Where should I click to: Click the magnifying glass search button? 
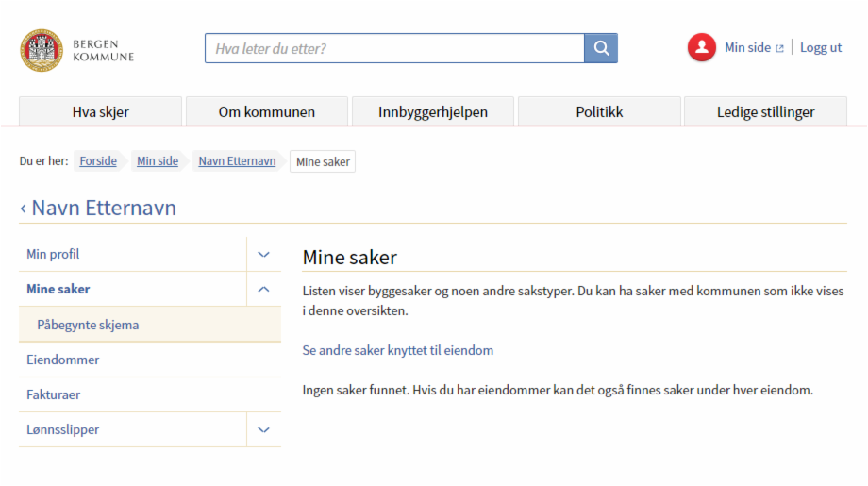pos(601,48)
